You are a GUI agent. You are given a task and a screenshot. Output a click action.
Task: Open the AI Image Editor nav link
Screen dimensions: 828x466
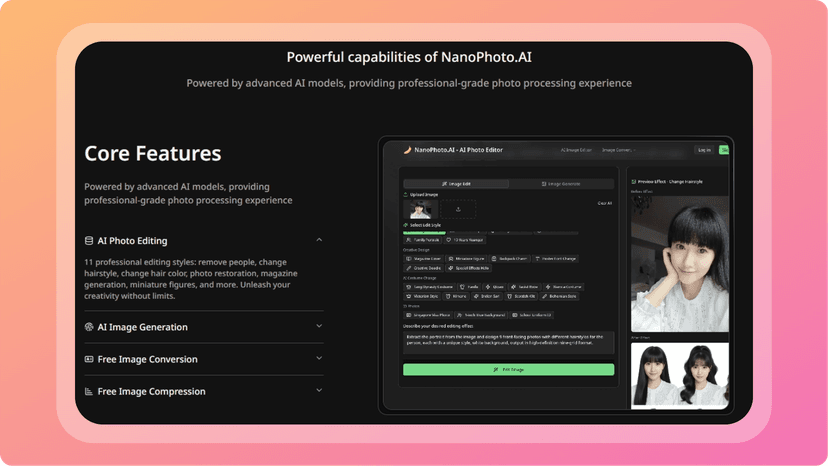coord(576,150)
